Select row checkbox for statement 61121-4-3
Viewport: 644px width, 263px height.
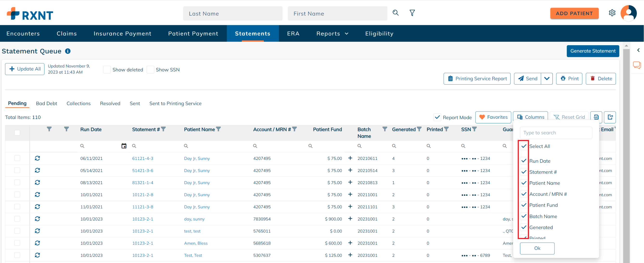pos(17,158)
